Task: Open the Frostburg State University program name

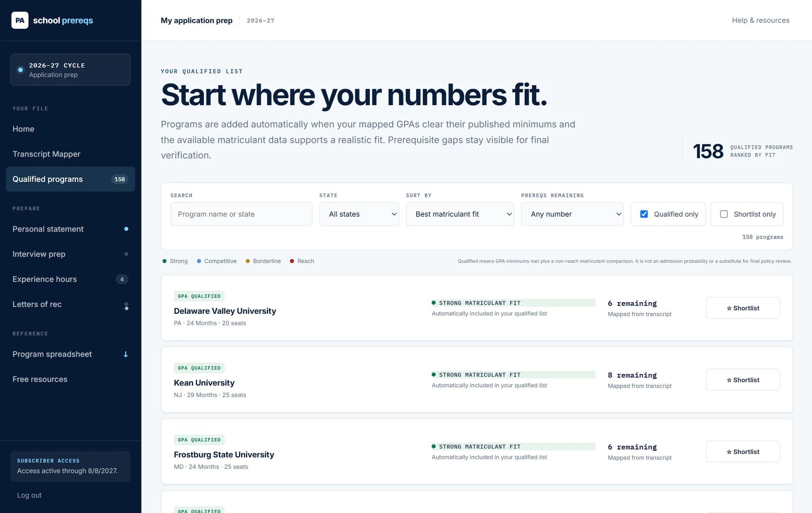Action: 224,455
